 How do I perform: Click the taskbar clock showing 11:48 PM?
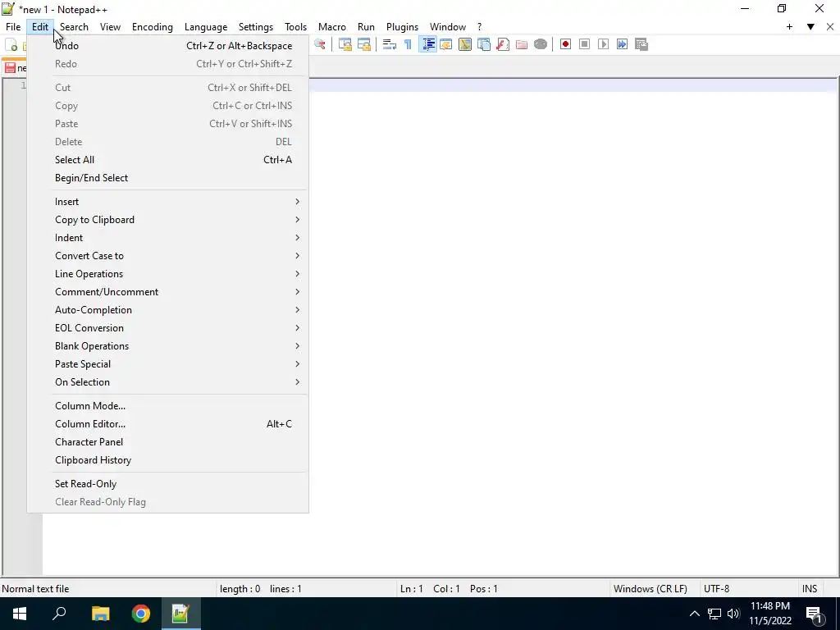(x=769, y=614)
